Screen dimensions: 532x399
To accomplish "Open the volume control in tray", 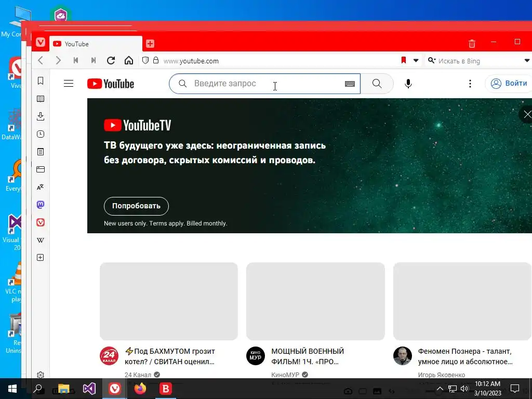I will click(x=464, y=389).
